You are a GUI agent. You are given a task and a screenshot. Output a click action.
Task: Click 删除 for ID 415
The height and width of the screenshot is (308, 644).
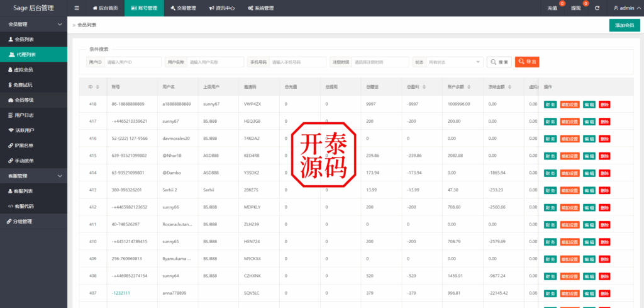point(604,156)
